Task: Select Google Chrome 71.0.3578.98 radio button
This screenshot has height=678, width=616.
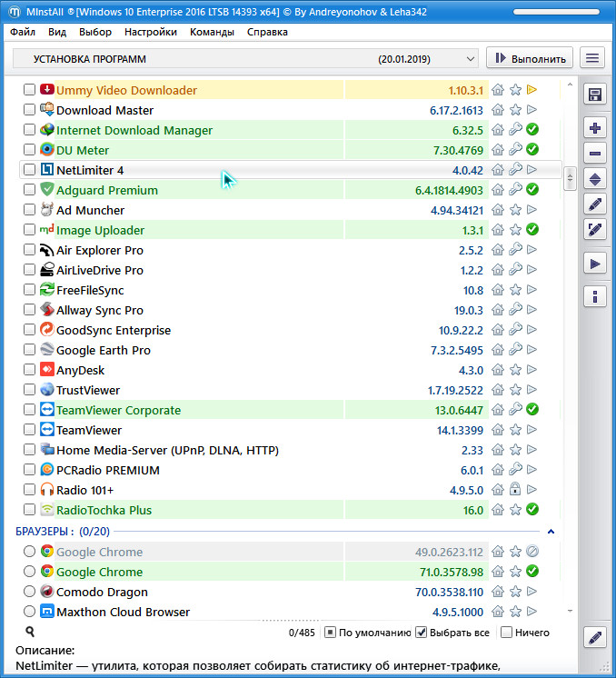Action: pyautogui.click(x=29, y=571)
